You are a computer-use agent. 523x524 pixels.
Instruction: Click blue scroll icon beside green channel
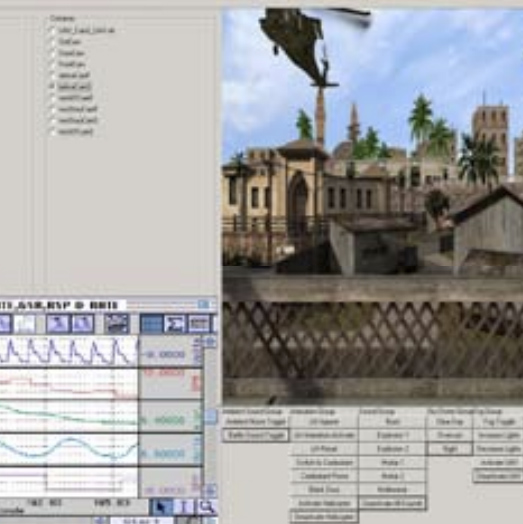[210, 417]
